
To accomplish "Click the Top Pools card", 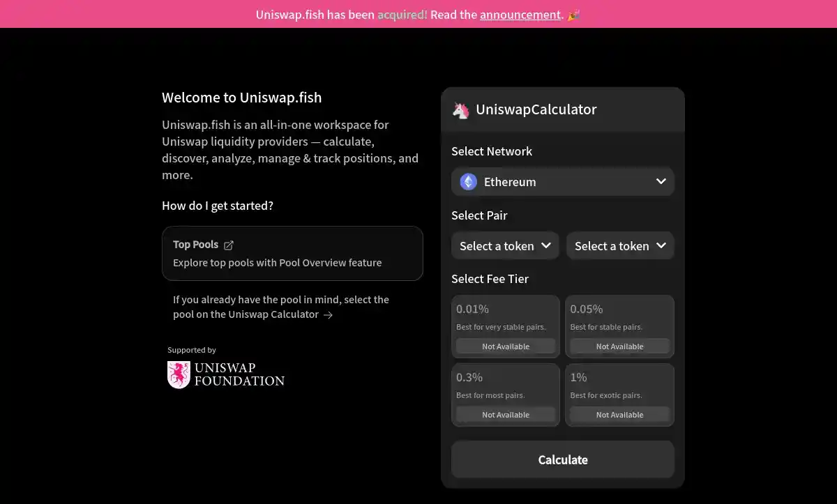I will pos(292,253).
